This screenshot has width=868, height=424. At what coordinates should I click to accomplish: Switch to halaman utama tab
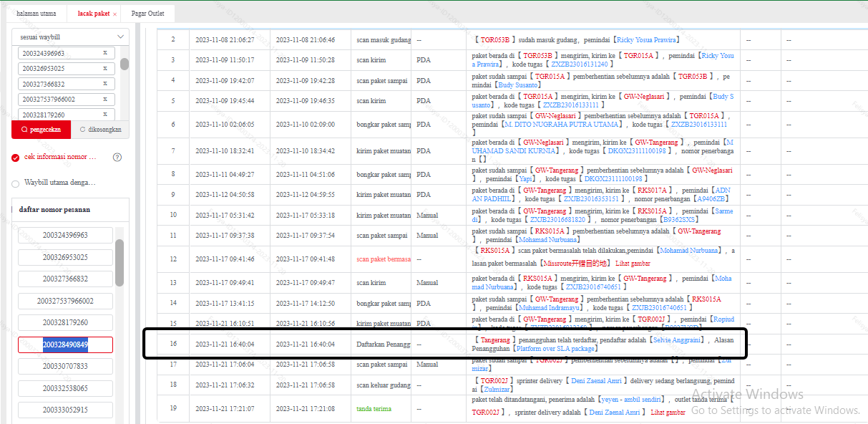click(x=36, y=14)
